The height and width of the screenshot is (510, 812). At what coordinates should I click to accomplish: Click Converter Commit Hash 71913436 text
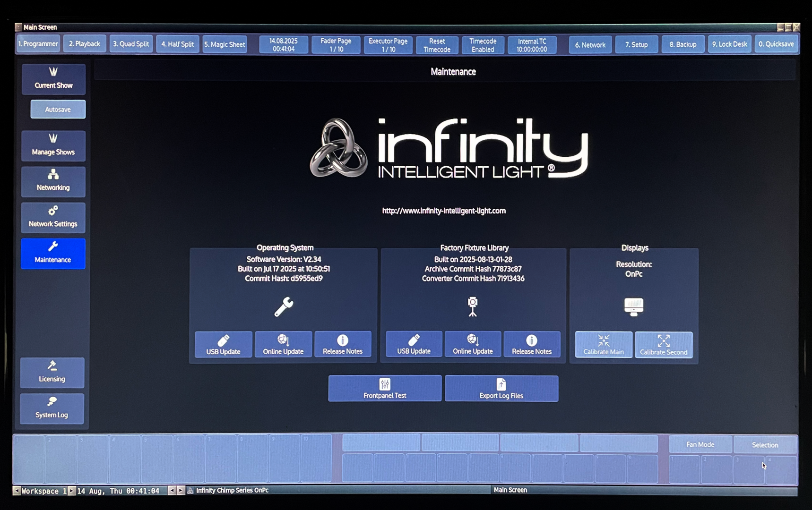coord(473,278)
